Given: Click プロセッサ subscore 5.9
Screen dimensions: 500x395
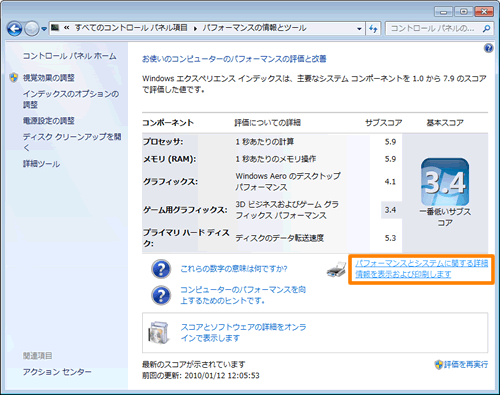Looking at the screenshot, I should pos(390,142).
